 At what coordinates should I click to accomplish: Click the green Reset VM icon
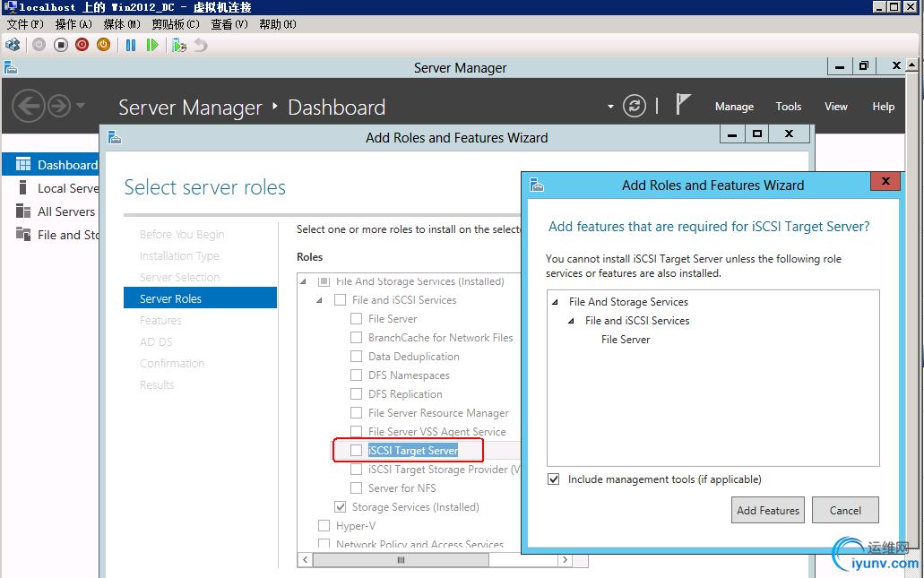click(152, 45)
